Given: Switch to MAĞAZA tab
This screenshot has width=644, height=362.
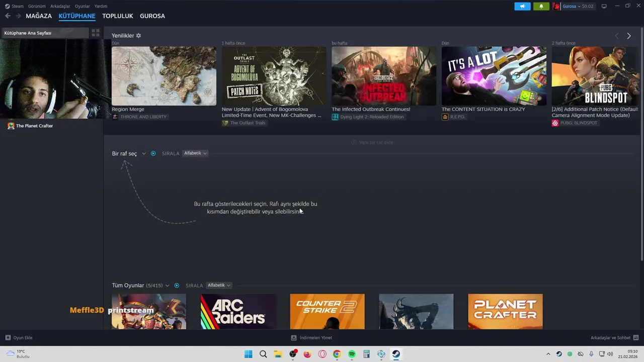Looking at the screenshot, I should 39,16.
